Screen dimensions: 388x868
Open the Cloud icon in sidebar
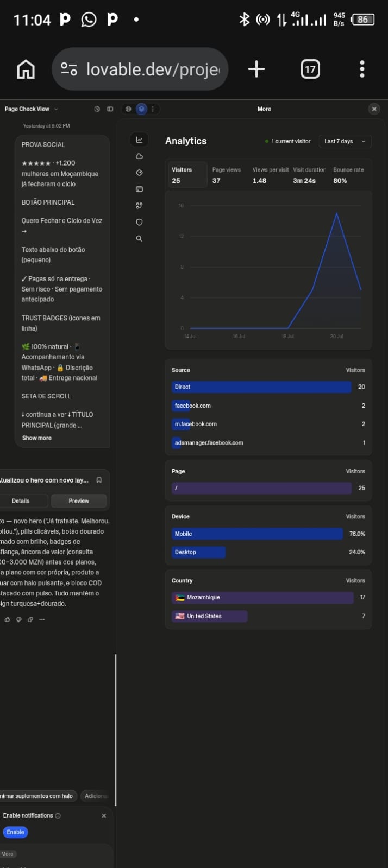[x=139, y=156]
